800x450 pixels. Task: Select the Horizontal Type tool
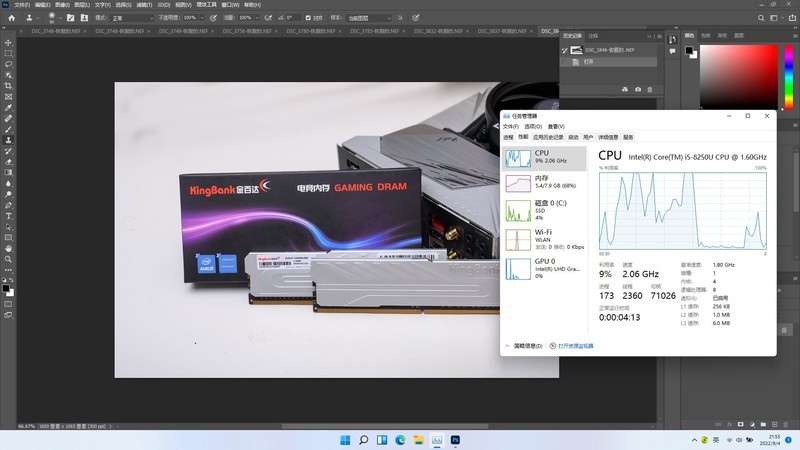tap(9, 215)
